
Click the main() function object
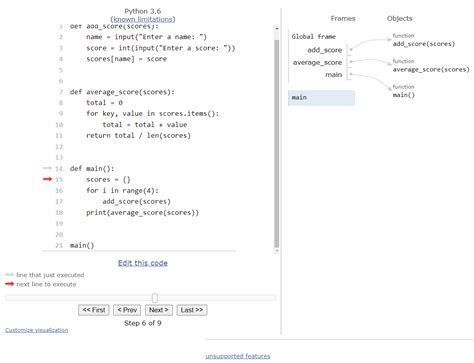tap(404, 95)
